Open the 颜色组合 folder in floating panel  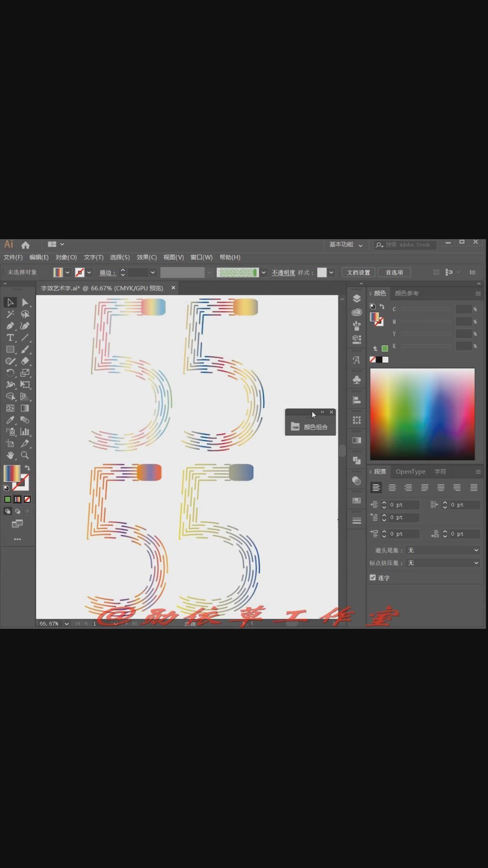(x=310, y=427)
